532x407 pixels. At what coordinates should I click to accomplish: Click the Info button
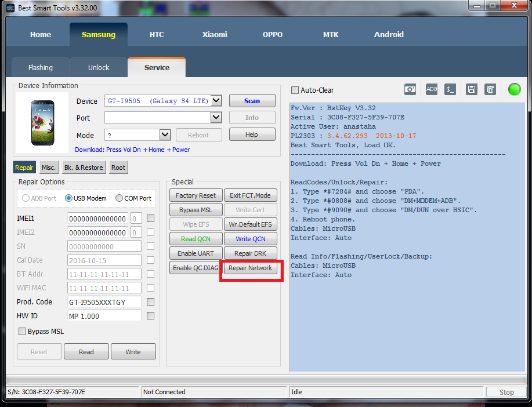click(252, 118)
